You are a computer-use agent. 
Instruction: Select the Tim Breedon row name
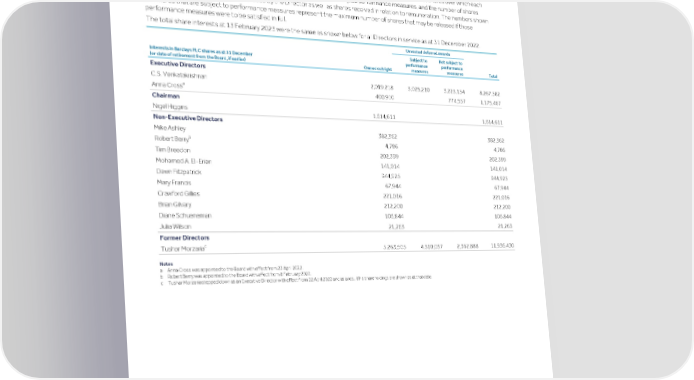pos(173,150)
